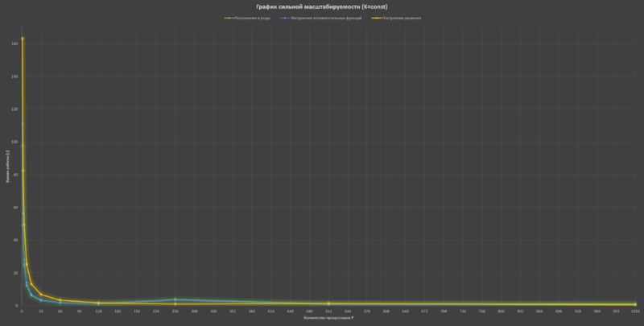Click x-axis label 768

481,312
